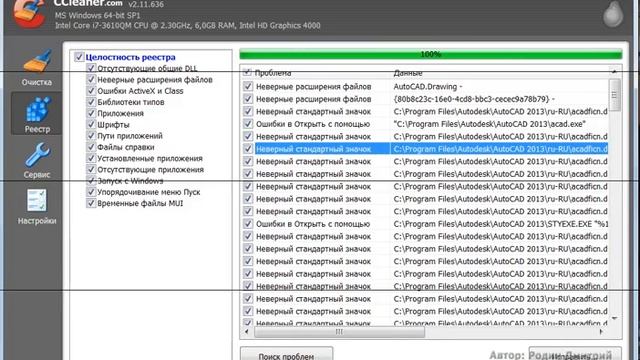640x360 pixels.
Task: Click the Поиск проблем button
Action: pyautogui.click(x=287, y=354)
